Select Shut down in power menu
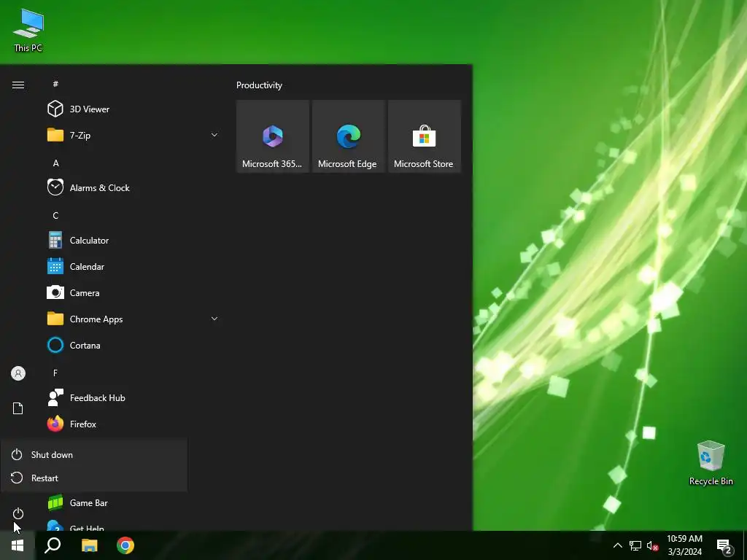Screen dimensions: 747x560 point(94,455)
